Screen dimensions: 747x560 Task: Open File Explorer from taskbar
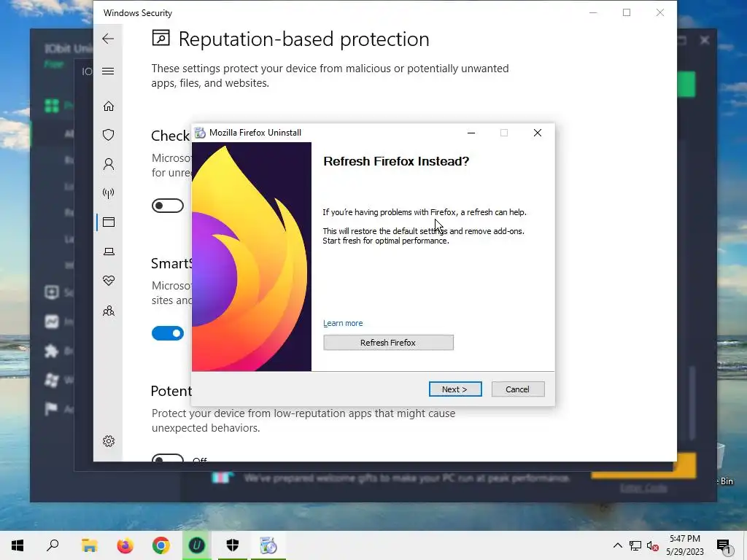point(89,545)
